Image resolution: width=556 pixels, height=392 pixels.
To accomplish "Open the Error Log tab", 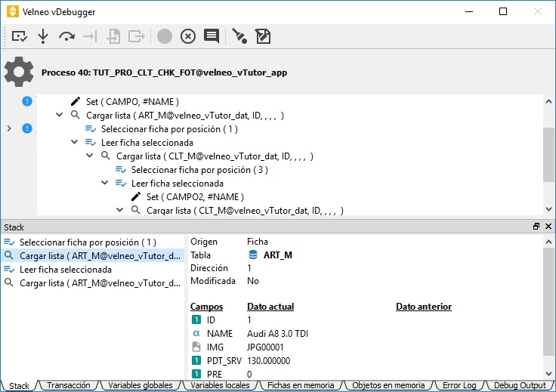I will click(459, 385).
